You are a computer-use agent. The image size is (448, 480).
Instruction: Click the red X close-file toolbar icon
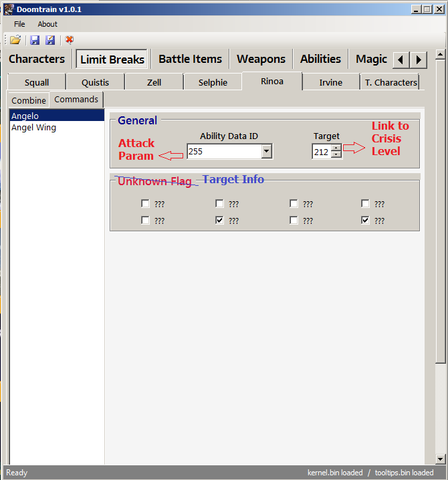(70, 40)
